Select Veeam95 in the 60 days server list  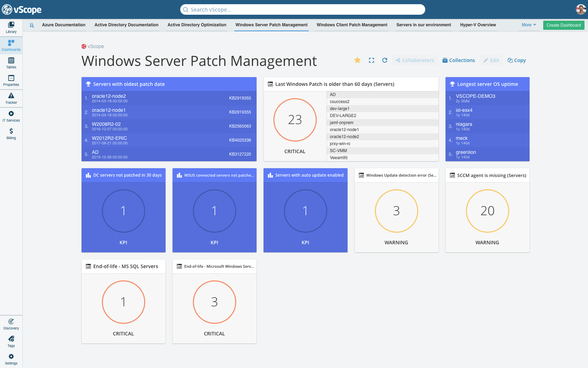pyautogui.click(x=383, y=158)
